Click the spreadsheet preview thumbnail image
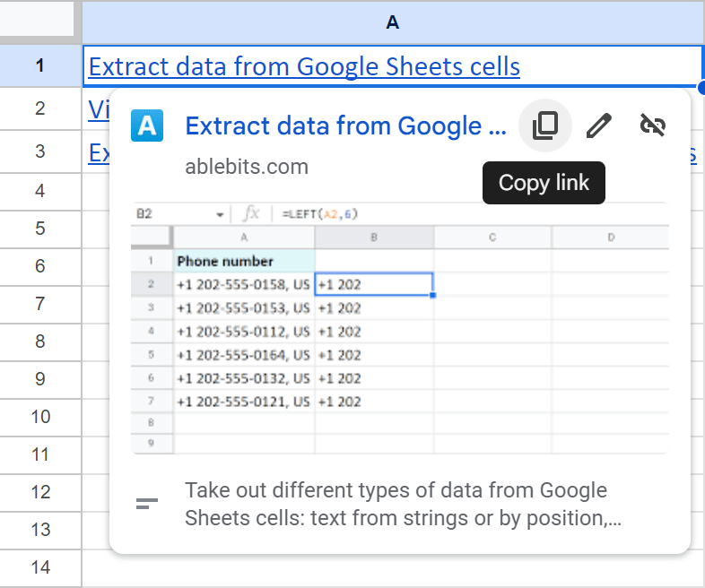This screenshot has height=588, width=705. click(x=399, y=327)
